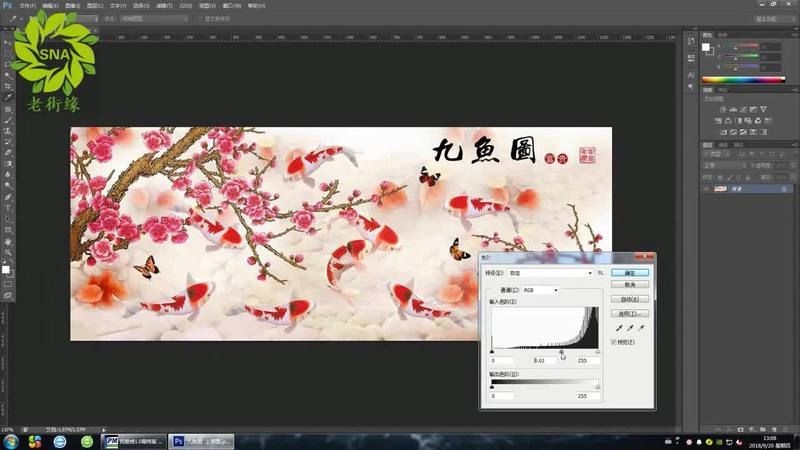Add a Hue/Saturation adjustment layer
Viewport: 800px width, 450px height.
pos(718,121)
